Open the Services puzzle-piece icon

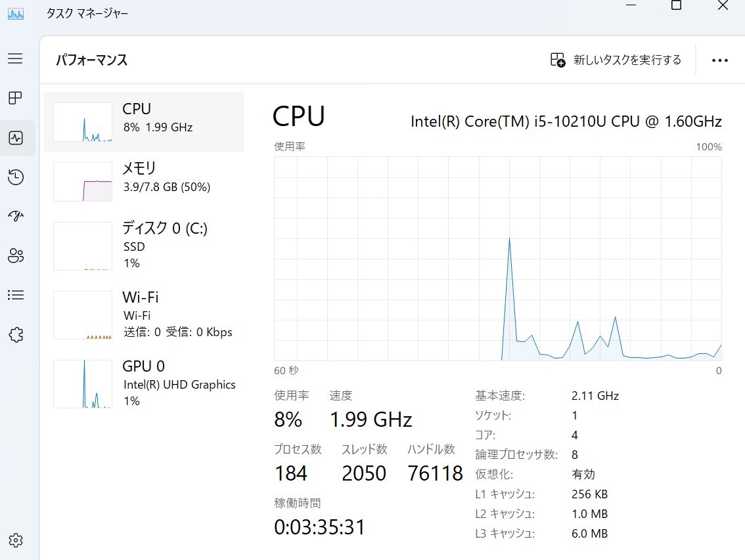click(x=16, y=335)
